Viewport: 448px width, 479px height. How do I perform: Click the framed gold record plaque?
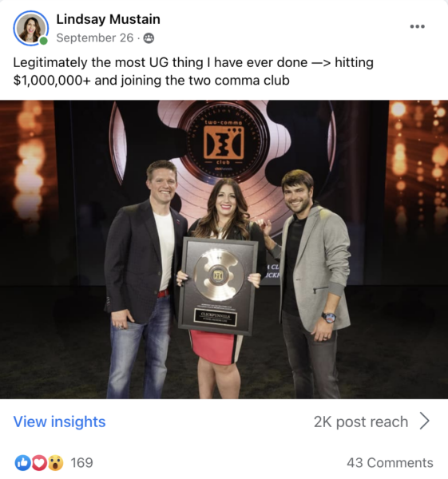218,287
